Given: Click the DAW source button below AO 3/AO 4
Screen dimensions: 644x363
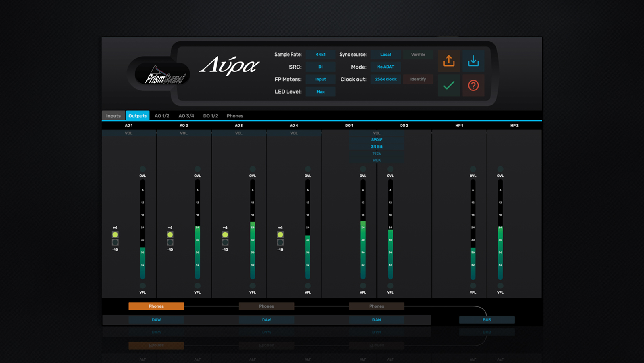Looking at the screenshot, I should [x=266, y=320].
